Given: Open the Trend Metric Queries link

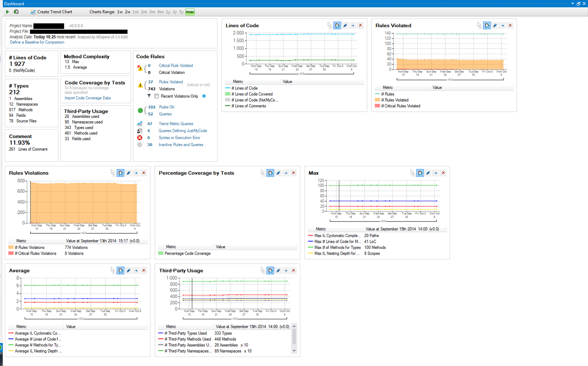Looking at the screenshot, I should 176,124.
